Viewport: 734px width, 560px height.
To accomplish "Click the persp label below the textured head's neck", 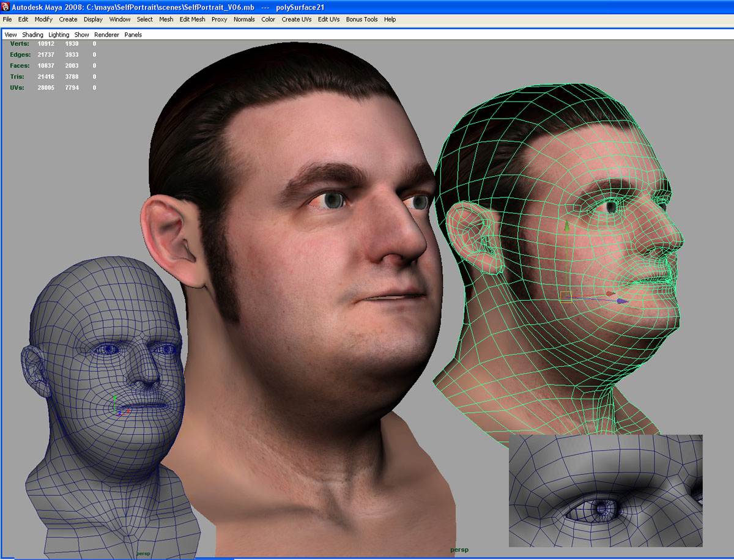I will 460,550.
